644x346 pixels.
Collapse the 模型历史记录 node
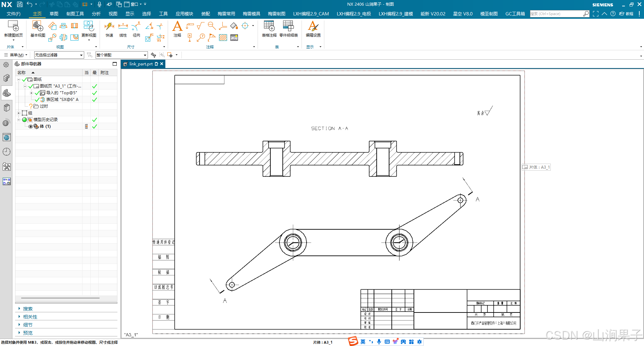point(19,120)
